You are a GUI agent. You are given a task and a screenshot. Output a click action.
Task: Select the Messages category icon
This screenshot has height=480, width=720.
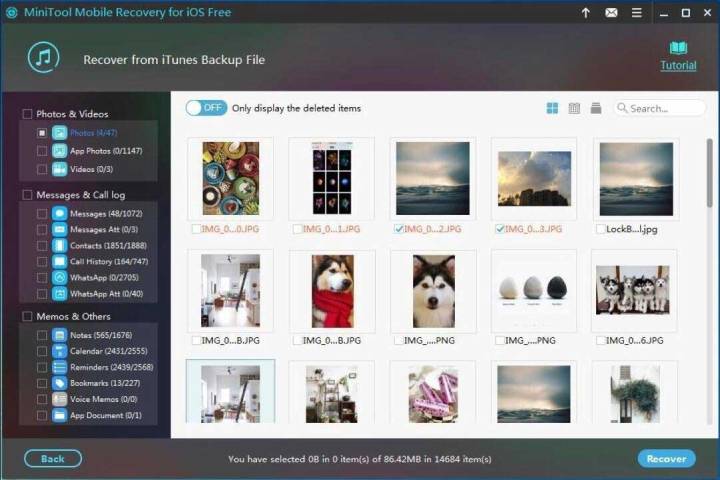[59, 214]
